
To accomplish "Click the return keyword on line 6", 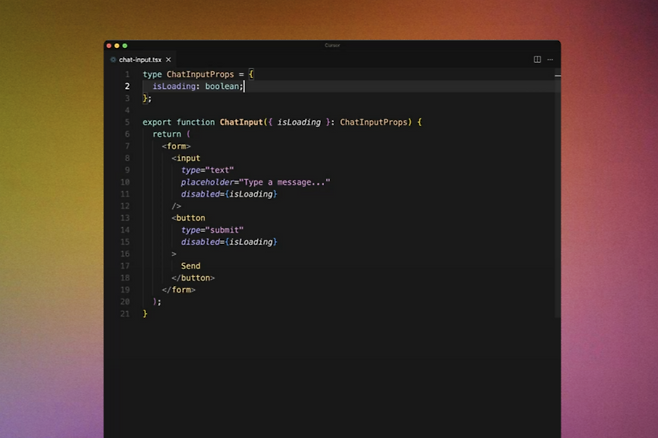I will click(167, 134).
